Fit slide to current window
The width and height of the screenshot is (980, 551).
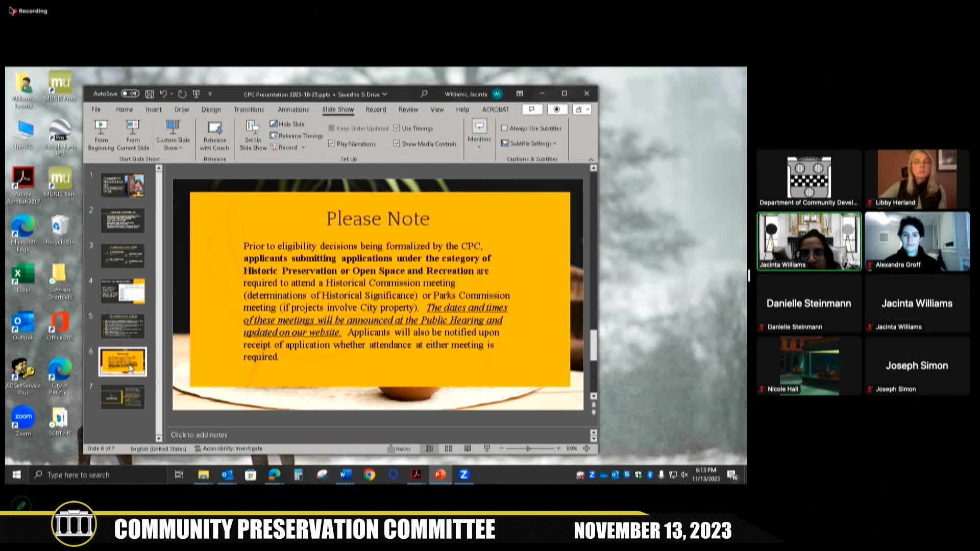586,448
